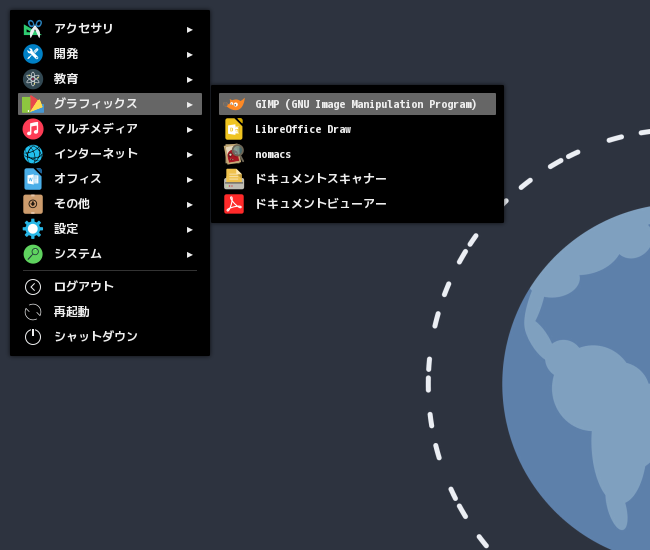Select the グラフィックス menu category
The height and width of the screenshot is (550, 650).
point(110,104)
